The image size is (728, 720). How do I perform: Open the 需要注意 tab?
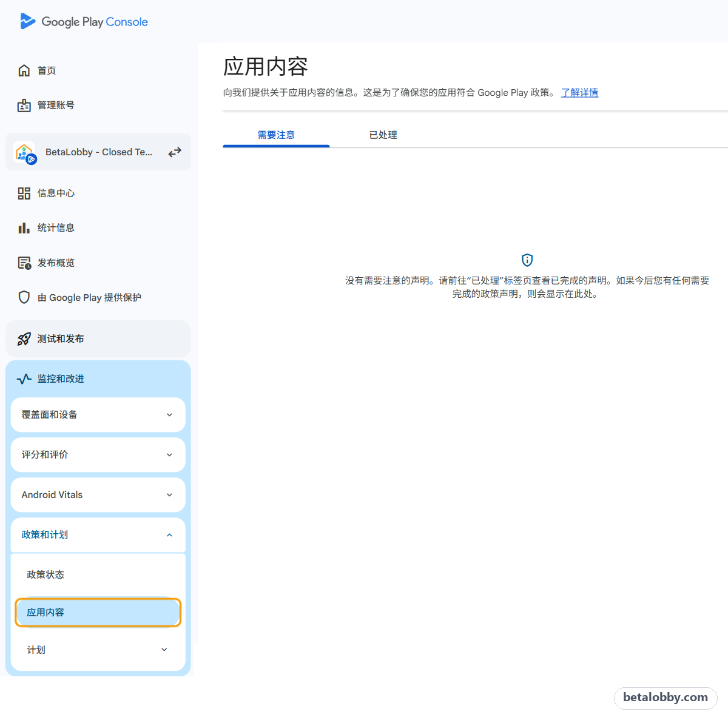pos(276,135)
